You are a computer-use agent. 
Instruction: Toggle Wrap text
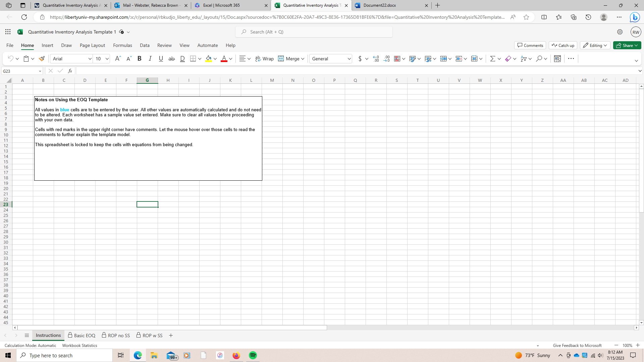click(x=264, y=59)
